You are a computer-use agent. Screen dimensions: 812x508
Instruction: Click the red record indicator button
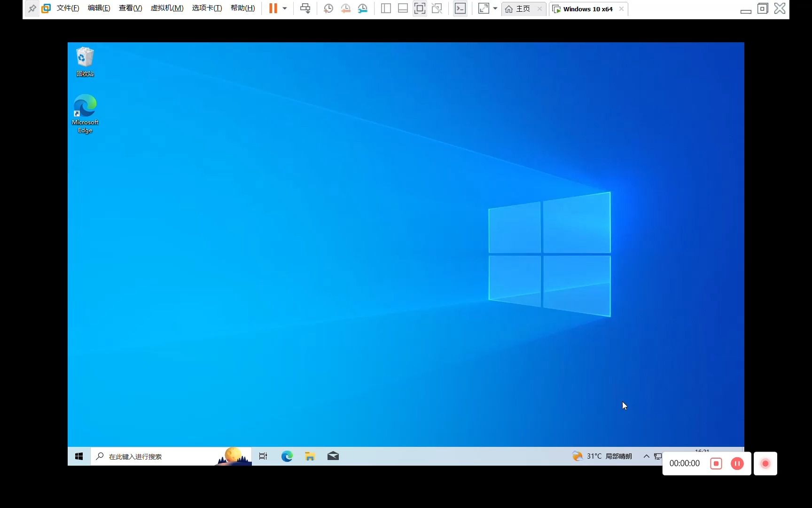click(x=765, y=464)
